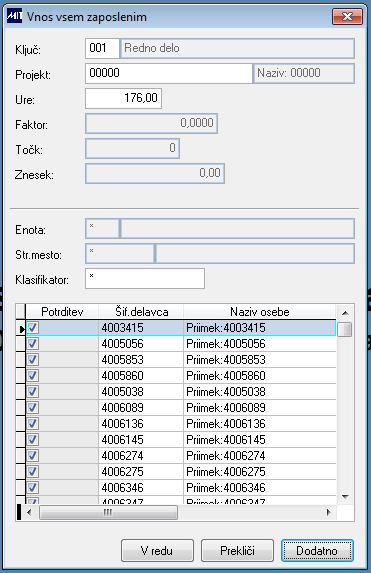
Task: Select name cell Priimek:4006346
Action: coord(260,488)
